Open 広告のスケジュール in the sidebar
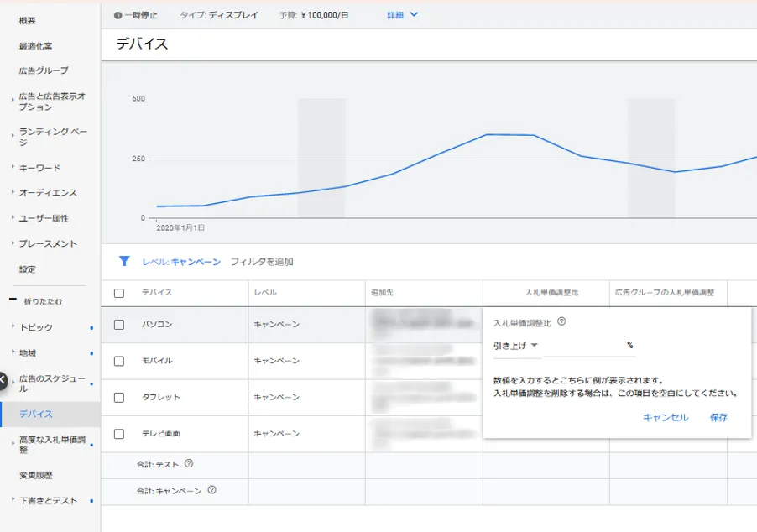Screen dimensions: 757x532 (x=52, y=383)
